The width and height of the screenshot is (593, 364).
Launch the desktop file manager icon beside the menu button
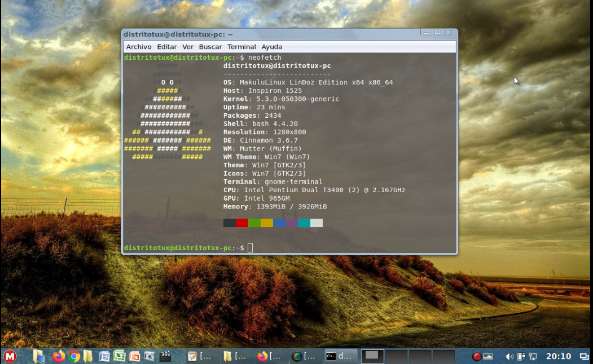38,356
